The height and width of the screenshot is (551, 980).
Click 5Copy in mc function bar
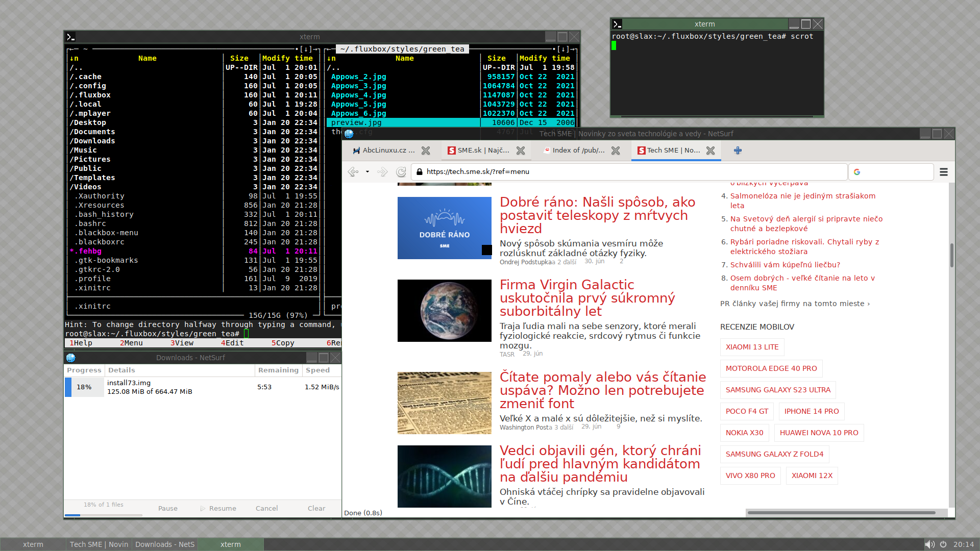(x=283, y=343)
